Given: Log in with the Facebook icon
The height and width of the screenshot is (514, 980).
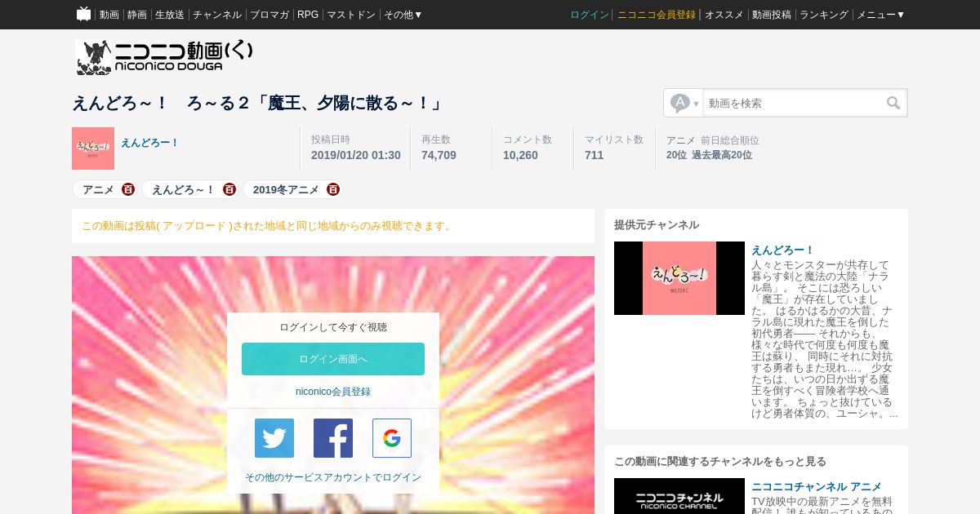Looking at the screenshot, I should 333,438.
